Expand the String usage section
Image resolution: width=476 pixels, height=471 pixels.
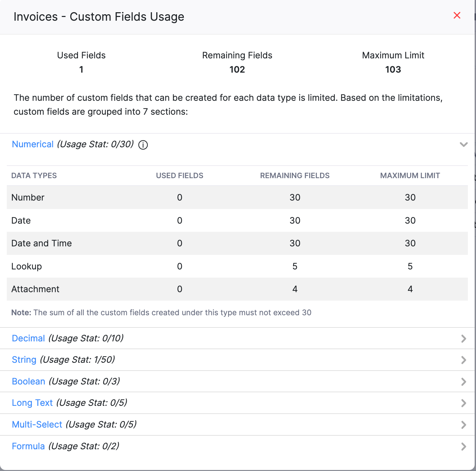pos(464,360)
